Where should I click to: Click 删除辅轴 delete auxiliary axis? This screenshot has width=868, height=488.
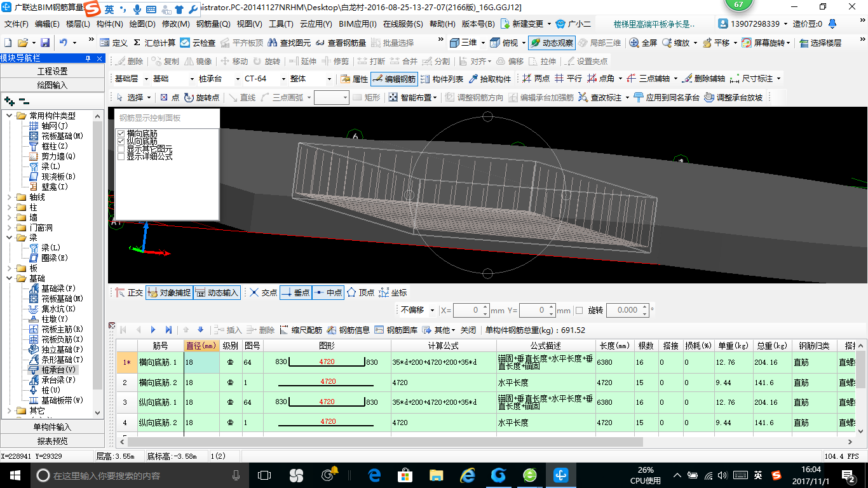coord(703,79)
